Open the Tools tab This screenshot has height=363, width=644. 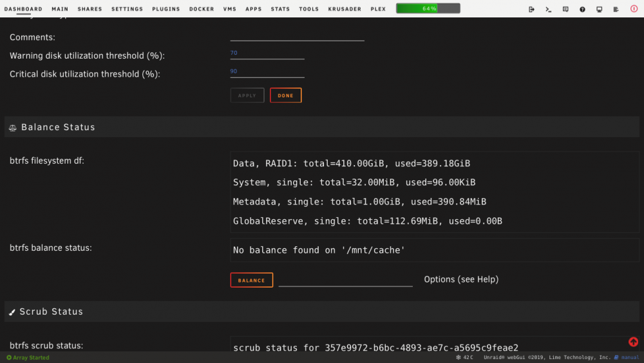[309, 9]
